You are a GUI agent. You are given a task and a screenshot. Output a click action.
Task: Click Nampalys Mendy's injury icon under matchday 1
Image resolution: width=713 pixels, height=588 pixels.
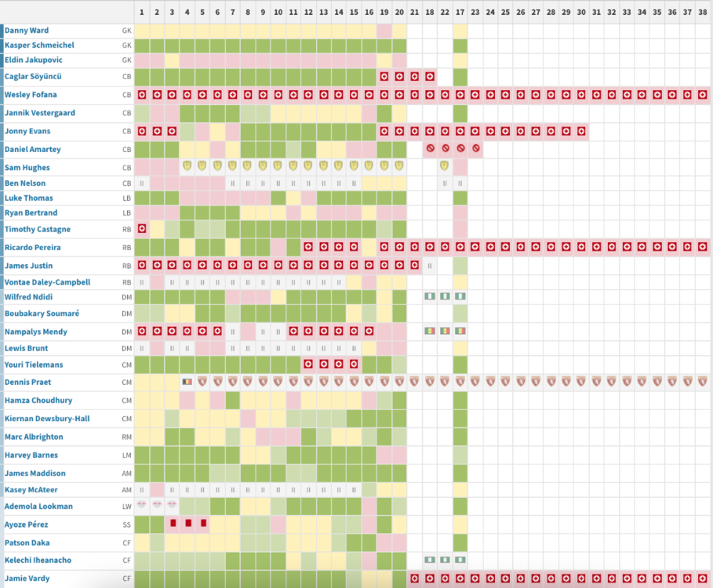[x=142, y=331]
